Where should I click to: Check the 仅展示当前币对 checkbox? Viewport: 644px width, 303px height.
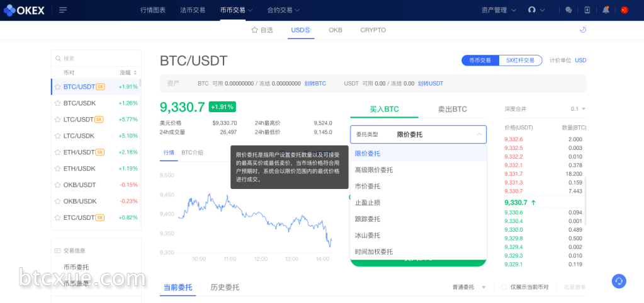click(504, 287)
